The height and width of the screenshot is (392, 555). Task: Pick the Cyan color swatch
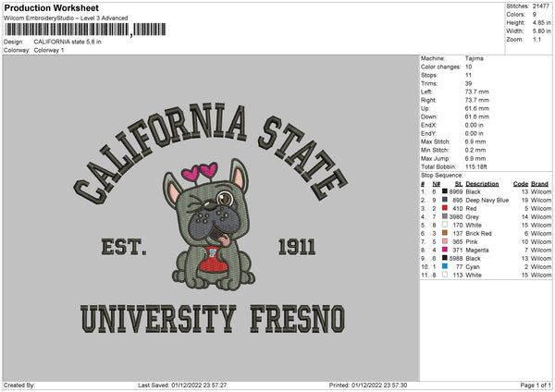tap(445, 266)
